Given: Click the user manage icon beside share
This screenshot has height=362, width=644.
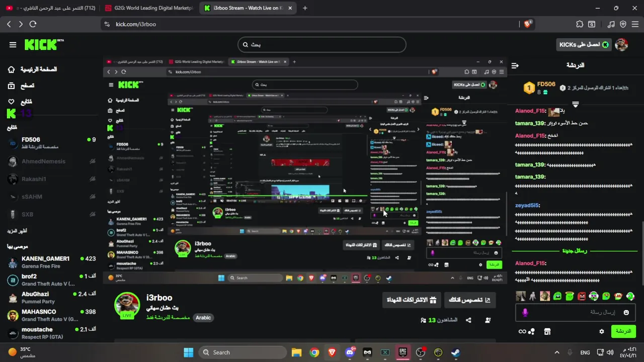Looking at the screenshot, I should 488,320.
